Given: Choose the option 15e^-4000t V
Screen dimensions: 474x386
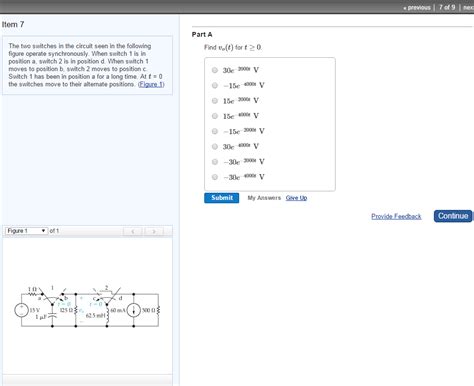Looking at the screenshot, I should point(215,116).
